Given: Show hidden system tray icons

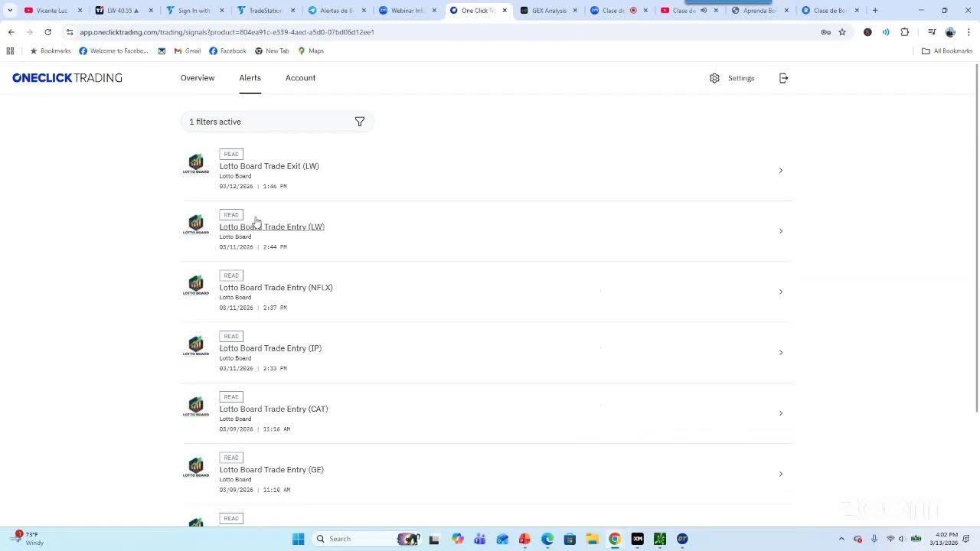Looking at the screenshot, I should [x=841, y=539].
